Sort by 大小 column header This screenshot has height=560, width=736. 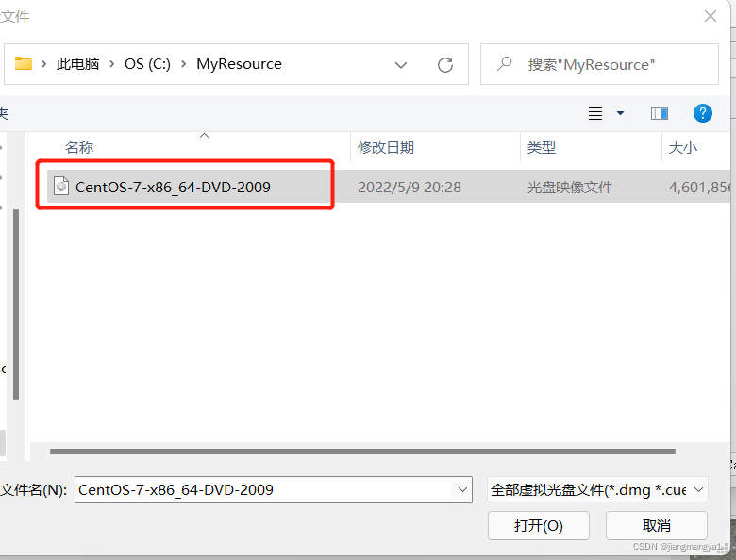682,147
